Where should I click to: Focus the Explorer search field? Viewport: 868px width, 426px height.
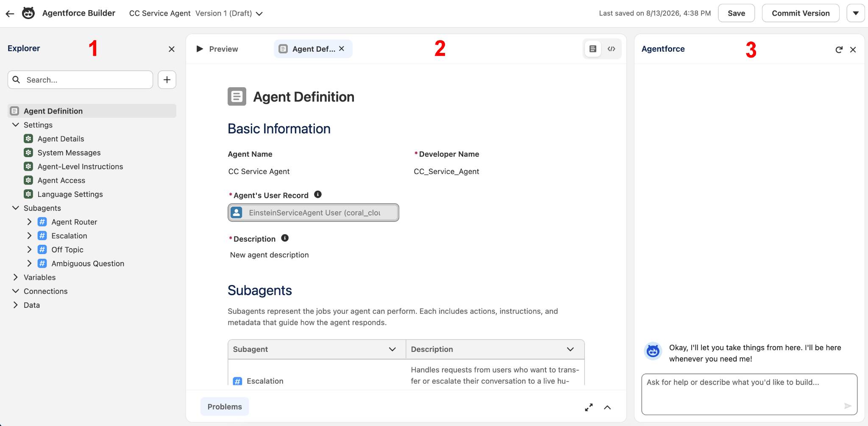(81, 80)
